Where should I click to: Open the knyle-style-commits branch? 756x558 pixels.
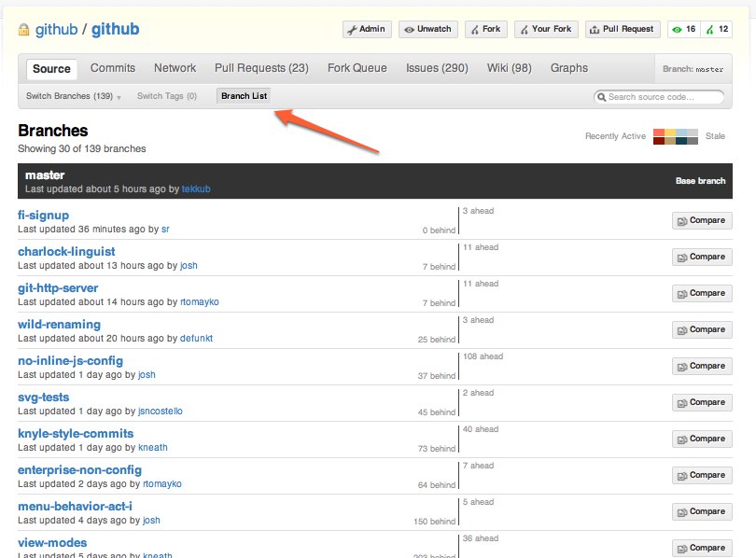coord(76,434)
